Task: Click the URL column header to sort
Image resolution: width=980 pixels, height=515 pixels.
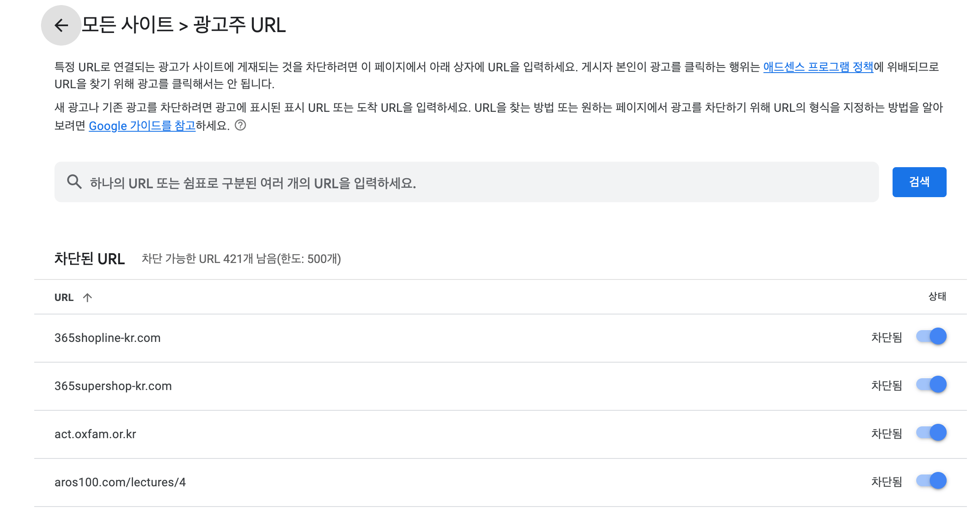Action: coord(63,297)
